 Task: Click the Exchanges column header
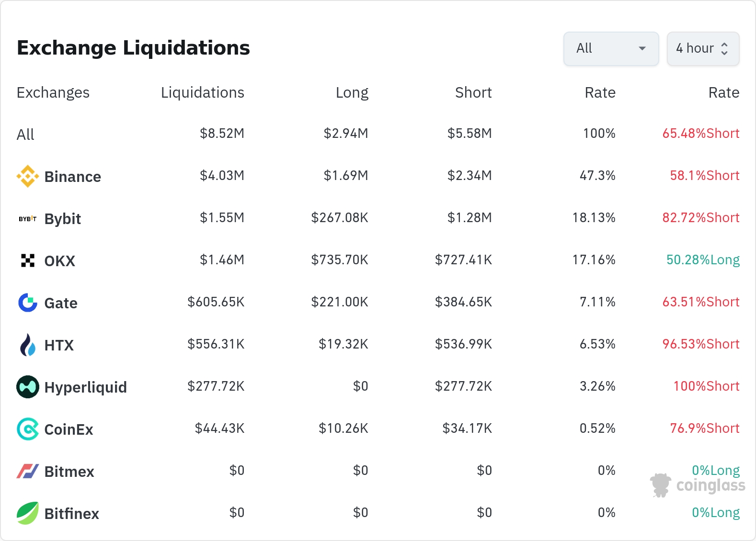tap(53, 92)
